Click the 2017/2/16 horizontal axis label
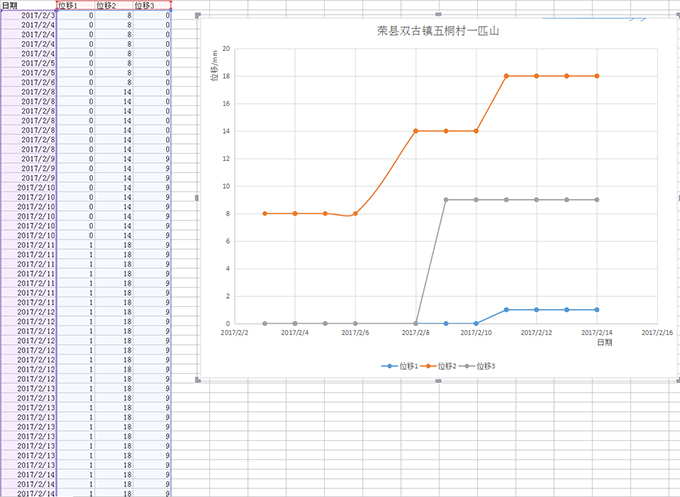The width and height of the screenshot is (680, 497). tap(657, 332)
